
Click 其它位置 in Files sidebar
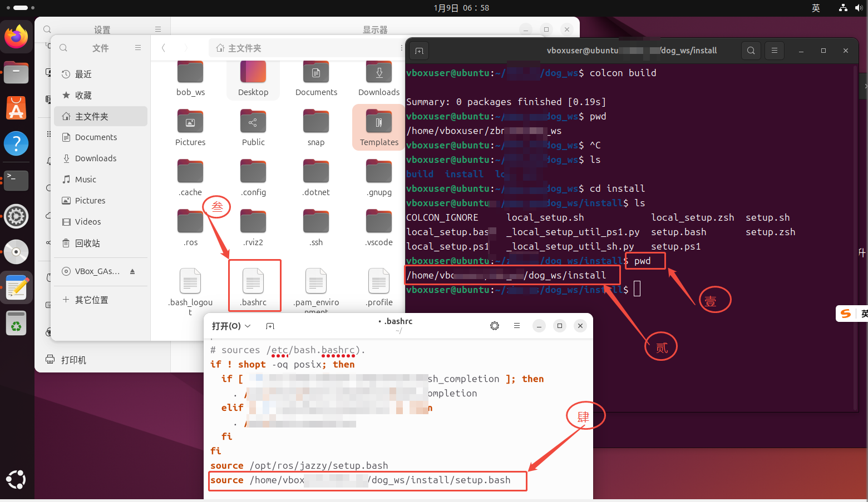(91, 300)
